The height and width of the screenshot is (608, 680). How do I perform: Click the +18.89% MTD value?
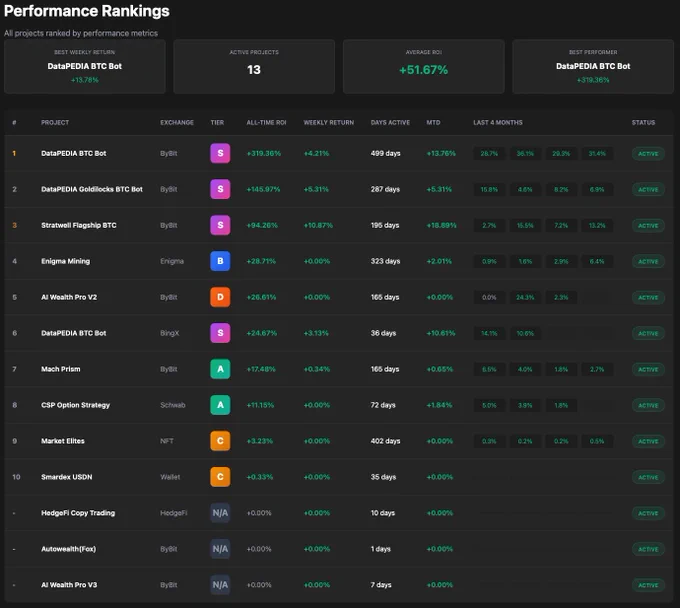point(441,226)
